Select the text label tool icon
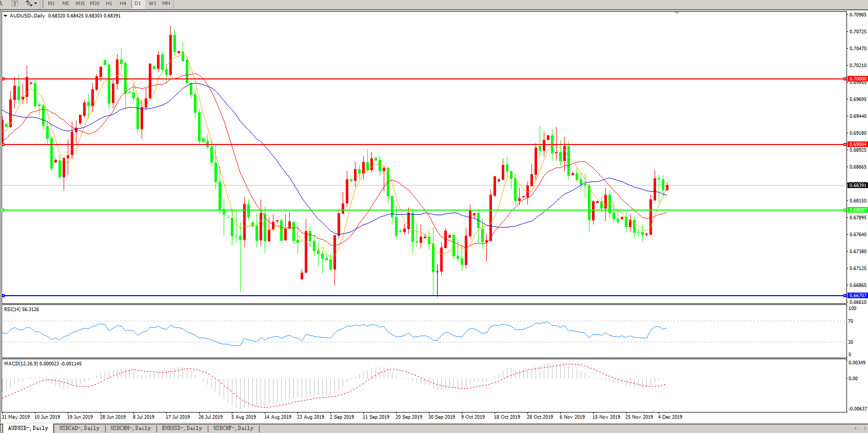This screenshot has width=868, height=433. click(x=15, y=4)
